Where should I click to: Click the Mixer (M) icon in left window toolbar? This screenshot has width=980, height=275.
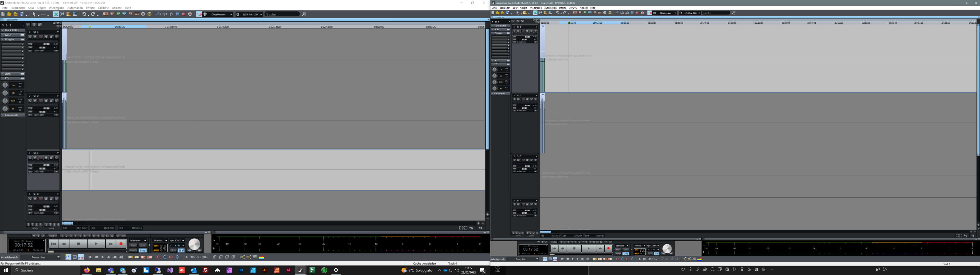tap(105, 14)
